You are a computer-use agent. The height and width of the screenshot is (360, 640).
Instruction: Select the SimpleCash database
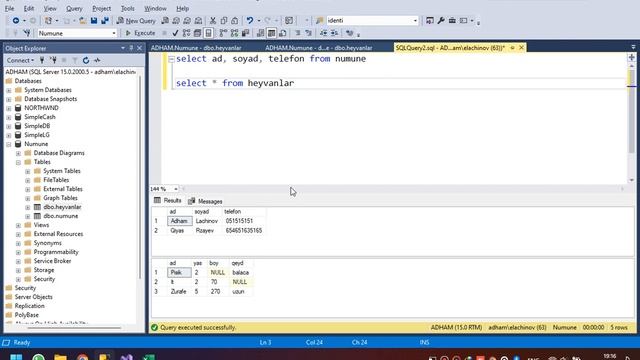pos(40,117)
